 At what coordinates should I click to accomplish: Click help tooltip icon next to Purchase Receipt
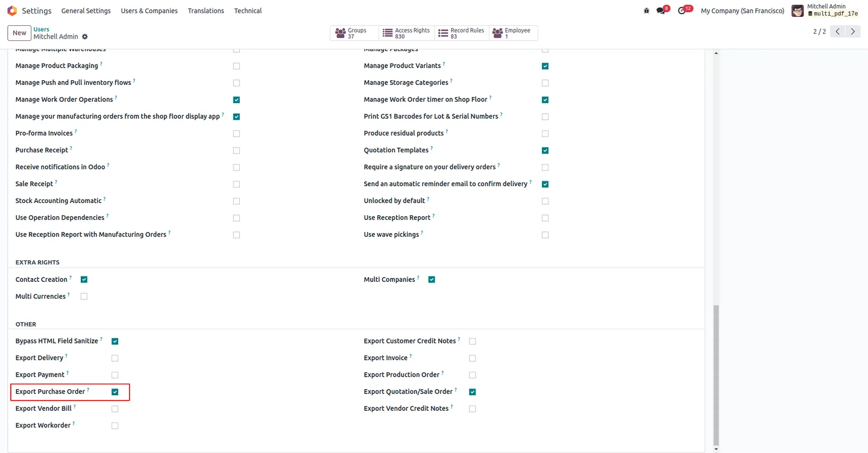click(71, 148)
